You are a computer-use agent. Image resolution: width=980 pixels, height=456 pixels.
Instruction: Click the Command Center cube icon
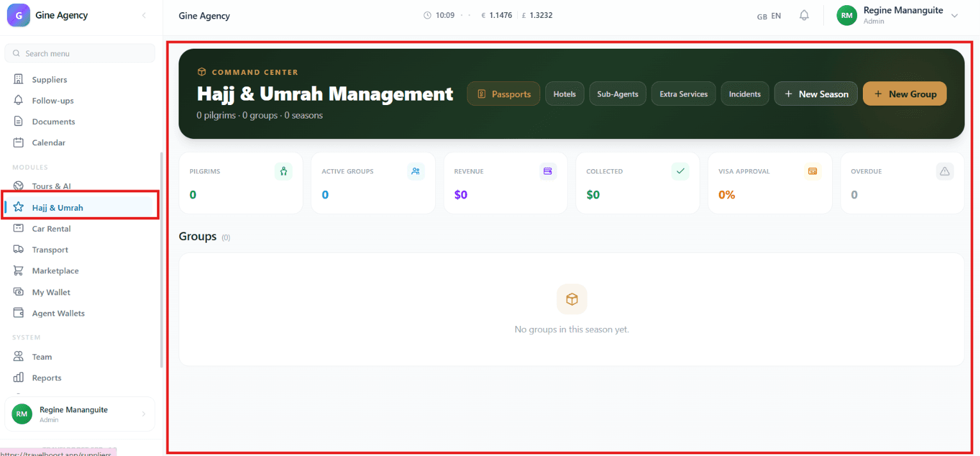coord(202,72)
